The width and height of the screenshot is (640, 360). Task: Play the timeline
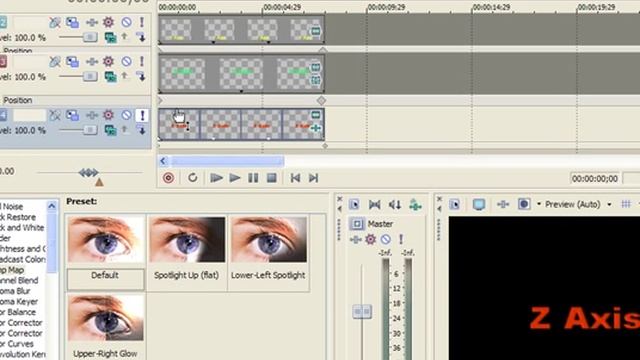pyautogui.click(x=235, y=178)
